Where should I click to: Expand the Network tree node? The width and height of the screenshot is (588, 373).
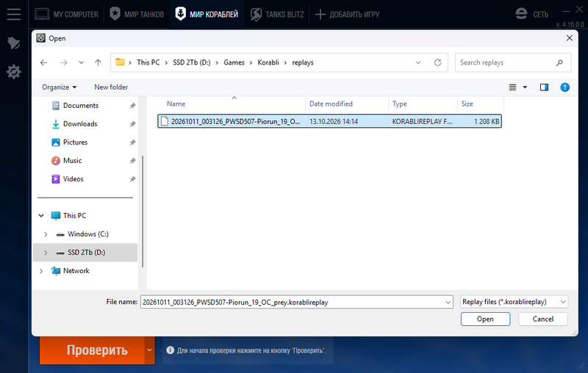click(41, 271)
